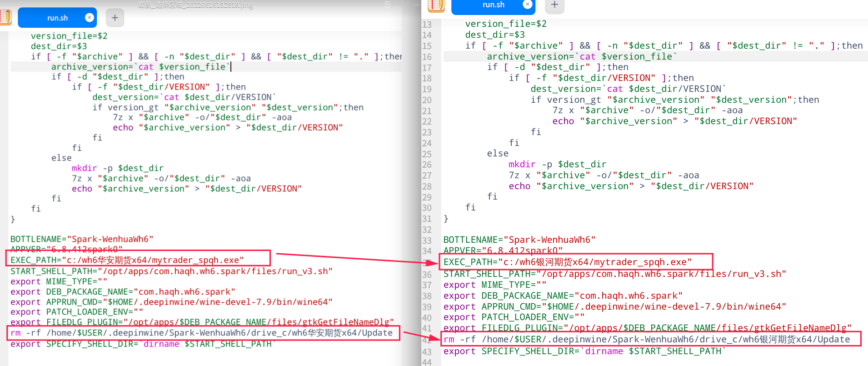Add a new tab in left editor
Screen dimensions: 868x366
pyautogui.click(x=115, y=18)
